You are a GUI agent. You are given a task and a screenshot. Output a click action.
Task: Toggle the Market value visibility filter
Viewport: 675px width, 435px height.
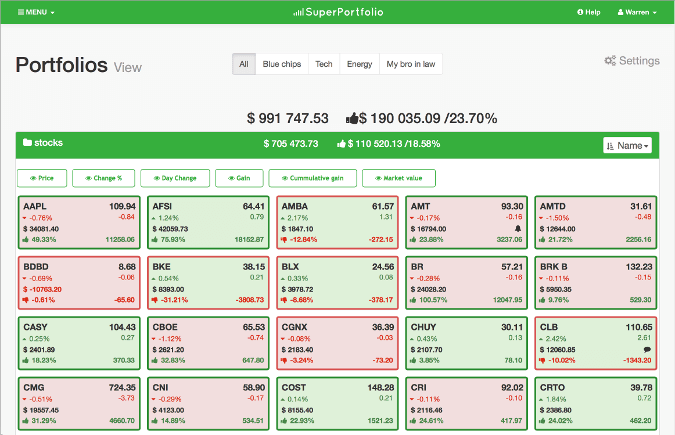tap(399, 178)
